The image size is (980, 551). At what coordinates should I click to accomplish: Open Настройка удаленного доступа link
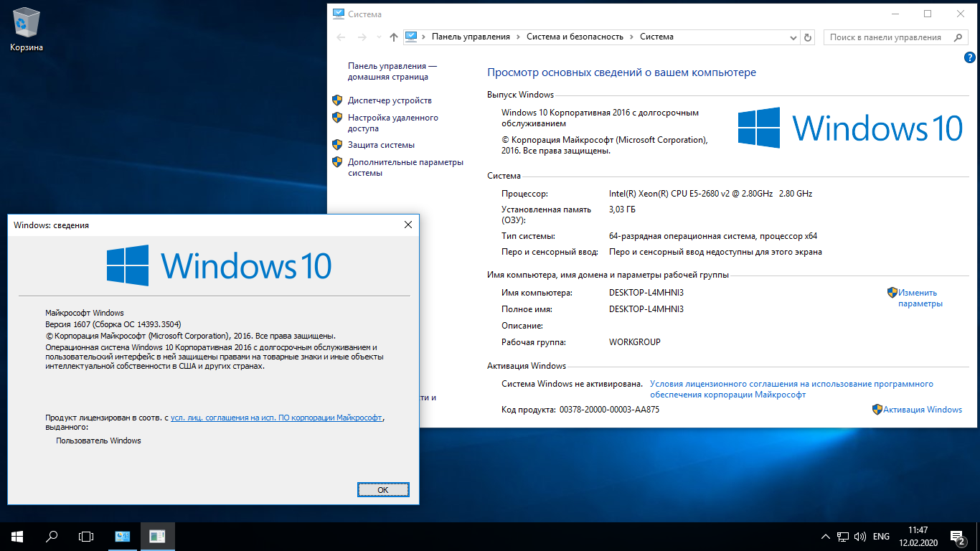click(x=393, y=123)
